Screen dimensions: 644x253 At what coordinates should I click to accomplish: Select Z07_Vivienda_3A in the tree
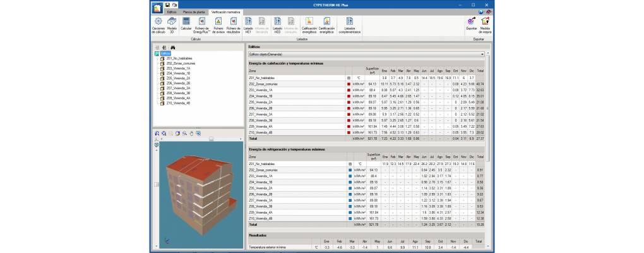178,88
